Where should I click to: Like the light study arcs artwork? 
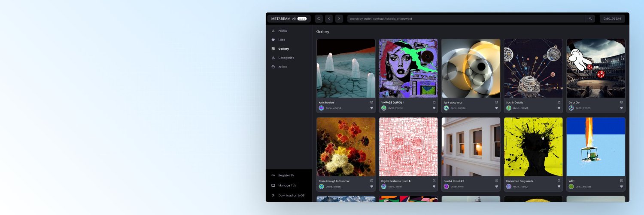pos(497,108)
